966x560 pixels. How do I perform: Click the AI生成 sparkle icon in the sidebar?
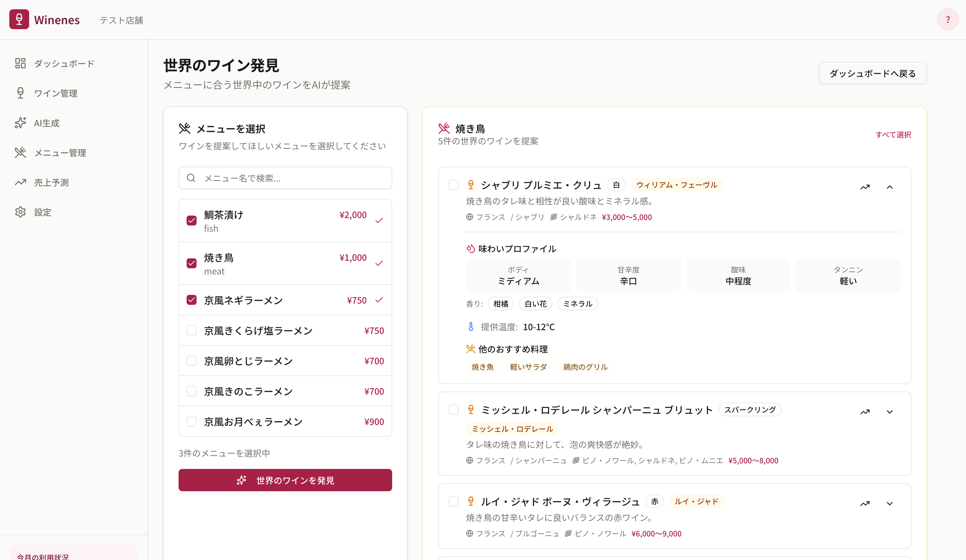pyautogui.click(x=20, y=123)
